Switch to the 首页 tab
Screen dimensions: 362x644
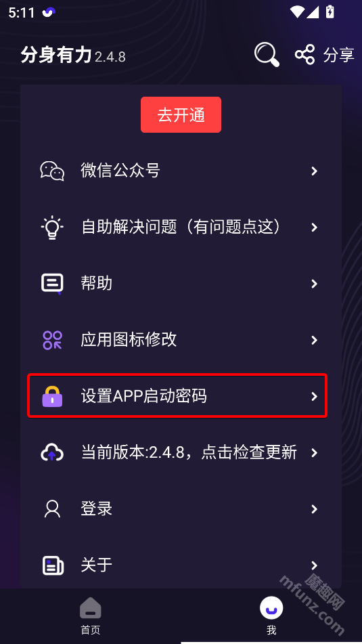click(x=90, y=616)
